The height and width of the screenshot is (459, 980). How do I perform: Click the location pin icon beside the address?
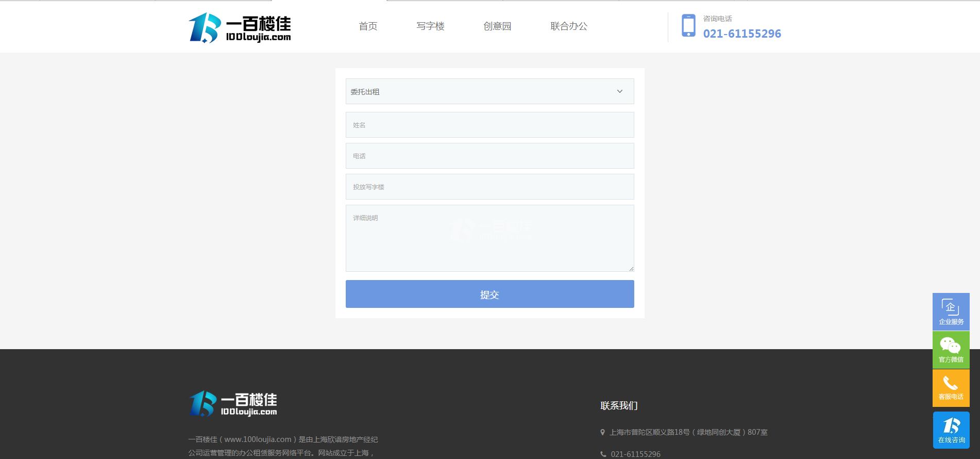pos(602,432)
